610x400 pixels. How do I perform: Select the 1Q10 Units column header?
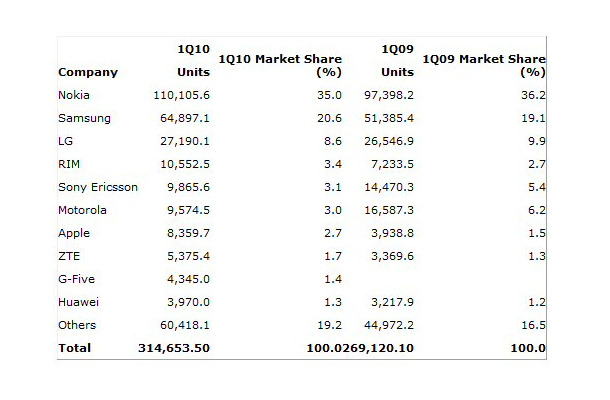click(x=193, y=61)
